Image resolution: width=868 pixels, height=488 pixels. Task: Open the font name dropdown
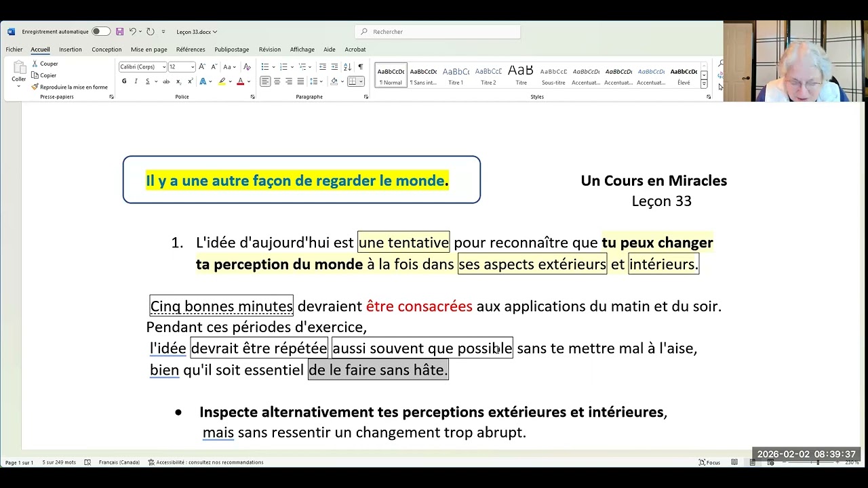(x=163, y=67)
